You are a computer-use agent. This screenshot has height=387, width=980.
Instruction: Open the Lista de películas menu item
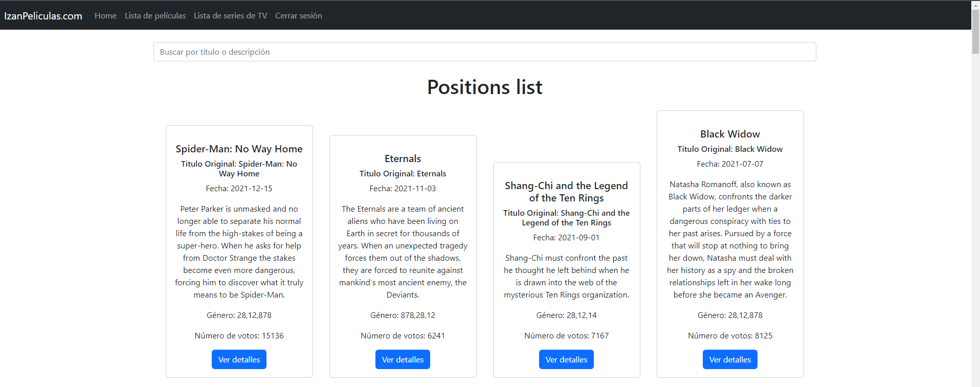pos(155,15)
